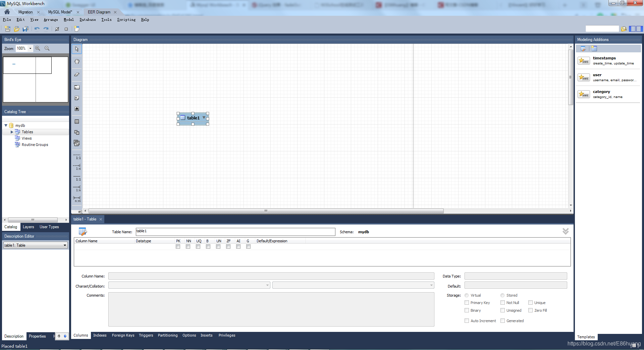Click the New Model toolbar icon
Viewport: 644px width, 350px height.
coord(7,29)
